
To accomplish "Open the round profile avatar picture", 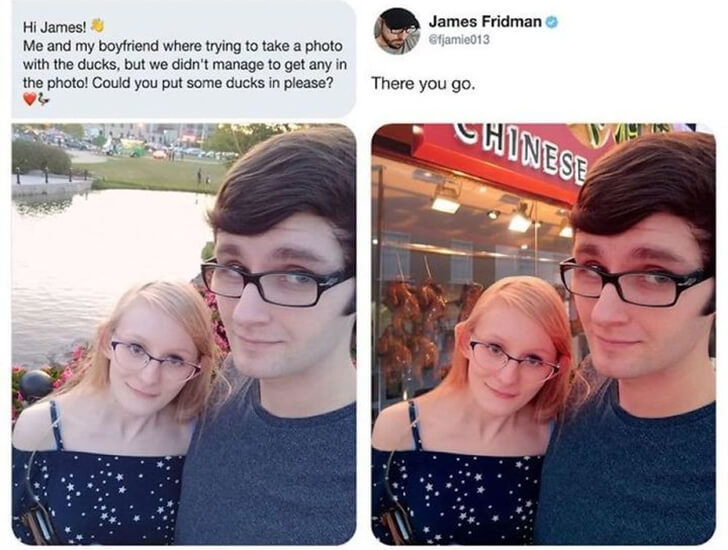I will [x=397, y=31].
